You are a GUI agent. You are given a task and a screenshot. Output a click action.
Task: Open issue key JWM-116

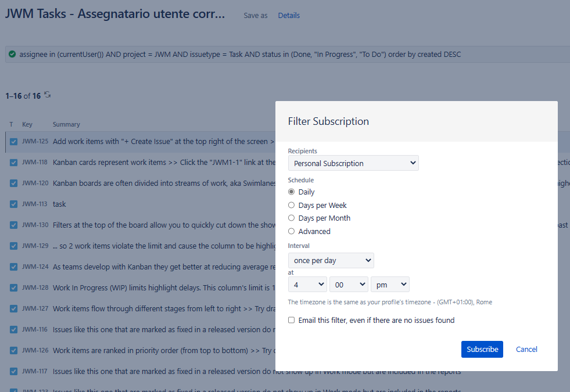(34, 329)
